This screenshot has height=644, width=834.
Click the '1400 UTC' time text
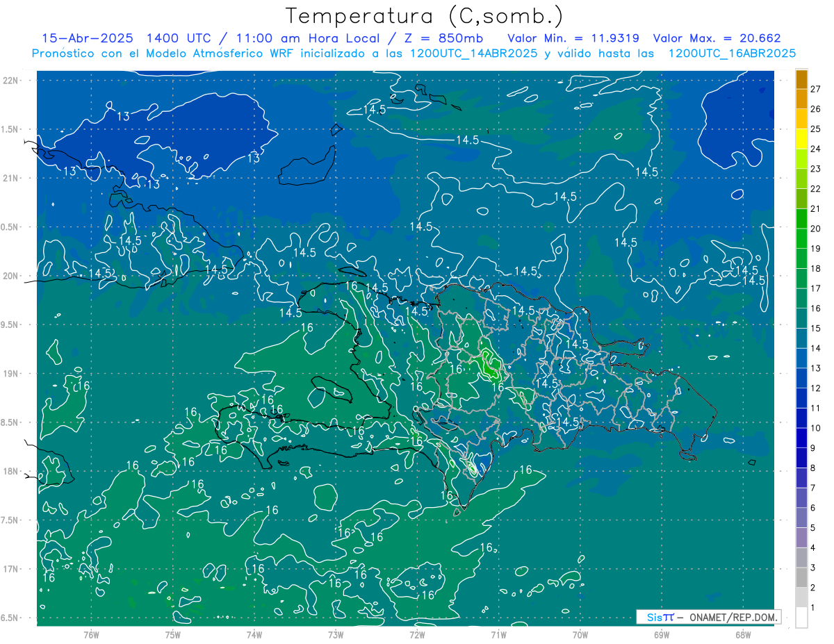[x=178, y=38]
